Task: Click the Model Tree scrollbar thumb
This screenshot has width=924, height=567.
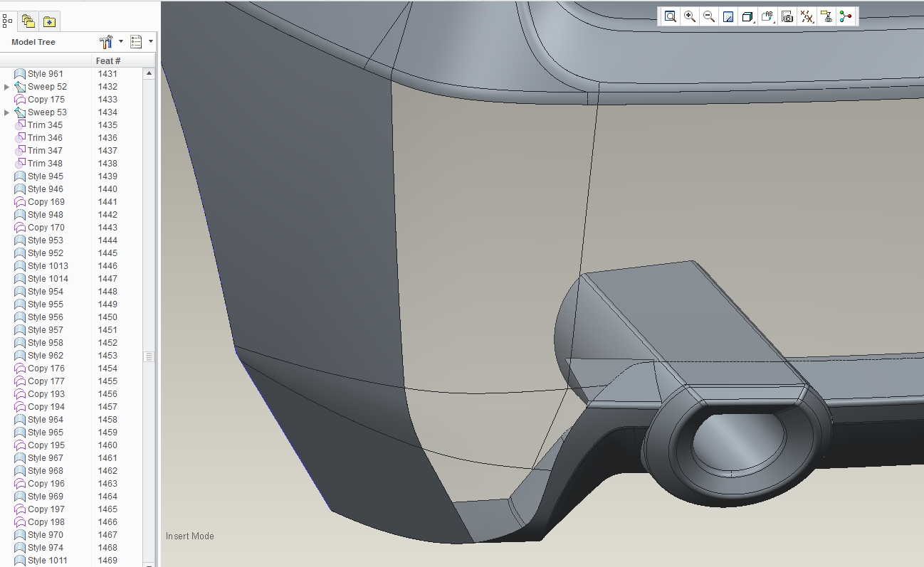Action: (x=149, y=356)
